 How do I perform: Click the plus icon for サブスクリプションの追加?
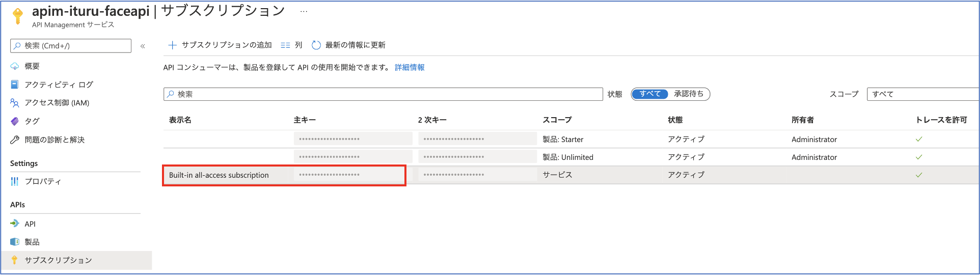click(x=172, y=45)
